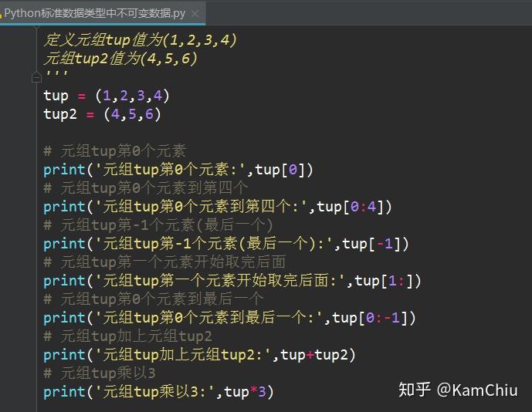Click the closing triple quotes of docstring

tap(56, 74)
